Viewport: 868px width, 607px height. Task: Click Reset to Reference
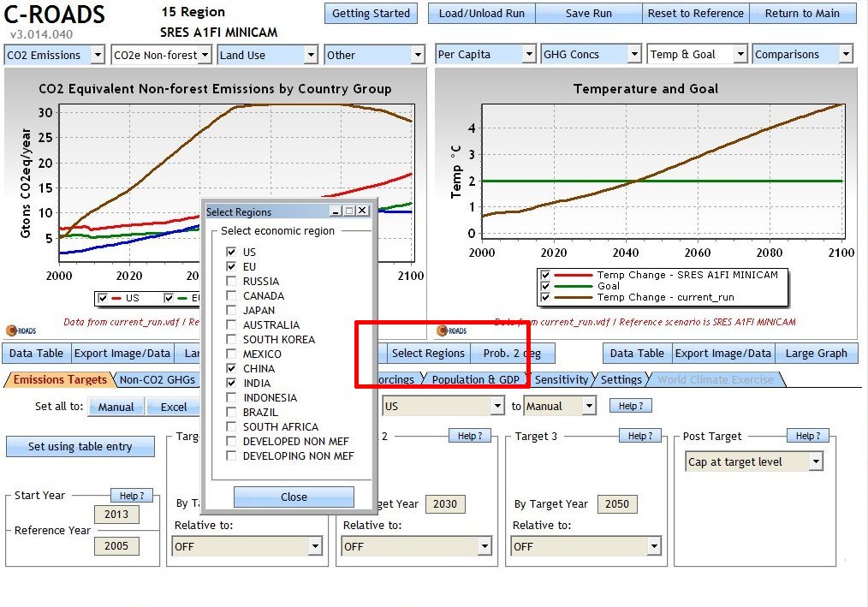coord(696,14)
